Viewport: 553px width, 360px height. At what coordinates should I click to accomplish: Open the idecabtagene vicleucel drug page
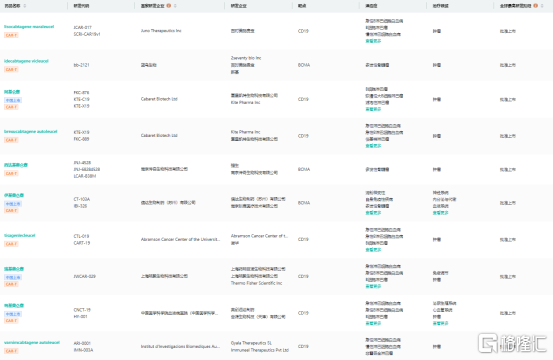[x=26, y=61]
